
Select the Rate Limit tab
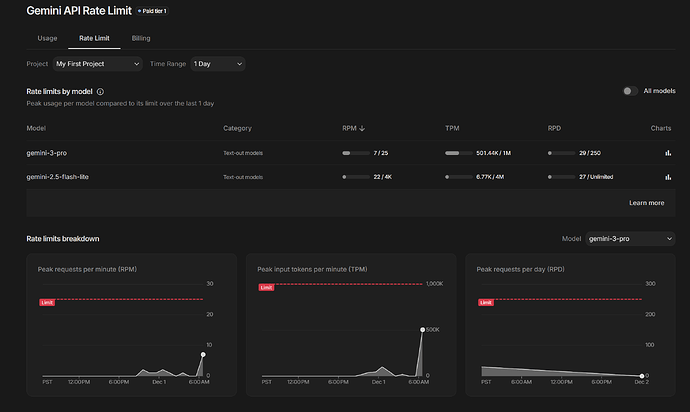[94, 38]
